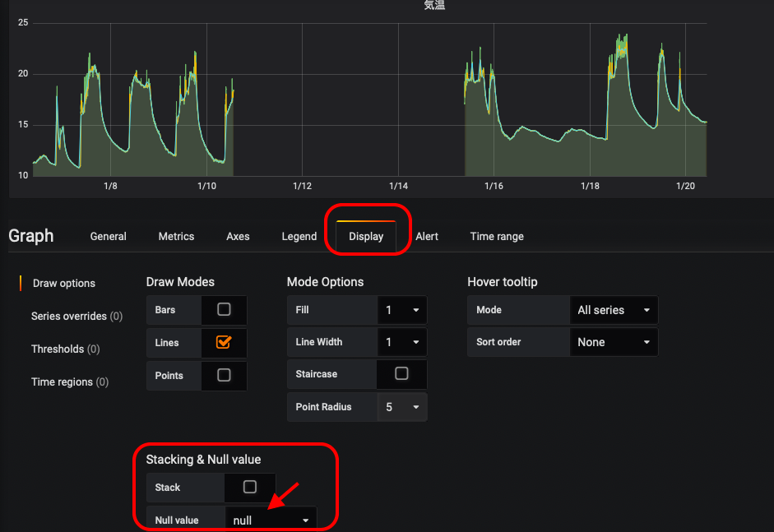Open the Point Radius dropdown

click(x=401, y=407)
